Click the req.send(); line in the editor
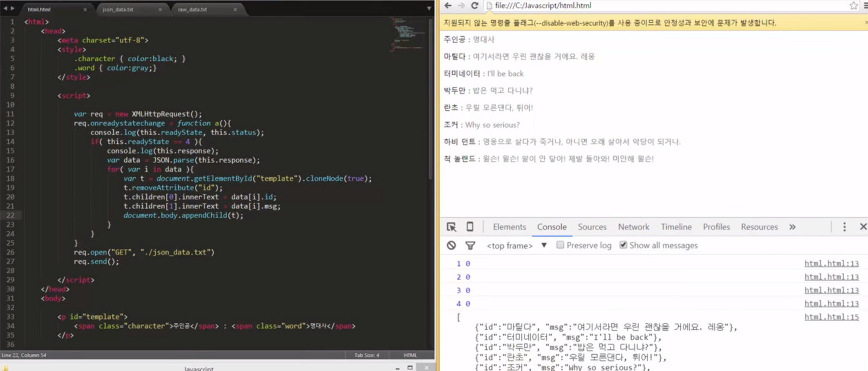 (x=96, y=261)
